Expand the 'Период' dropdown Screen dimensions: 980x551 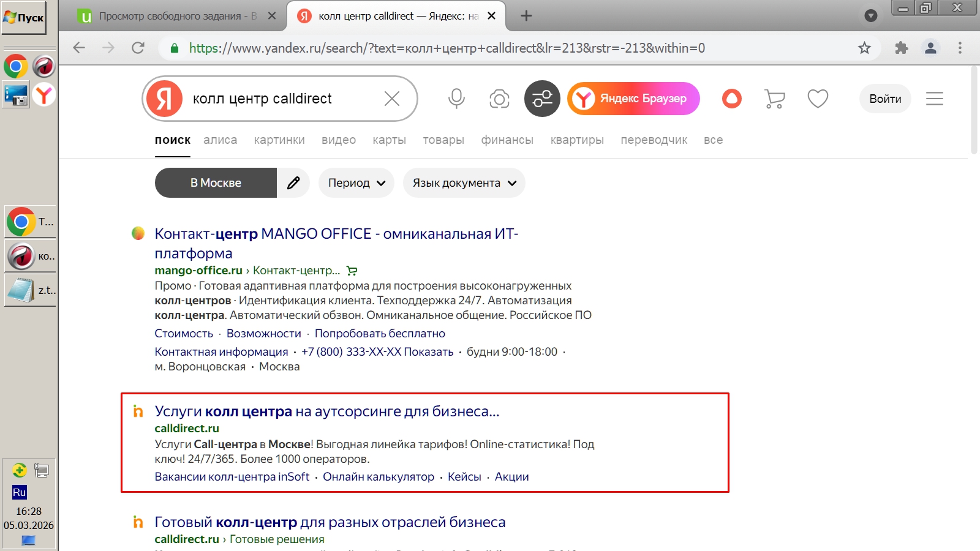point(356,183)
